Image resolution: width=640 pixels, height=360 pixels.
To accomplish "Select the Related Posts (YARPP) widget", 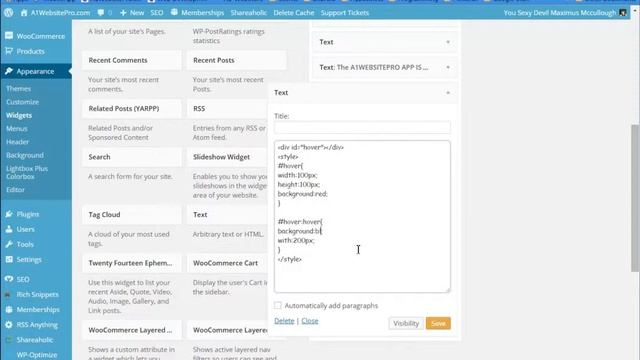I will tap(131, 109).
